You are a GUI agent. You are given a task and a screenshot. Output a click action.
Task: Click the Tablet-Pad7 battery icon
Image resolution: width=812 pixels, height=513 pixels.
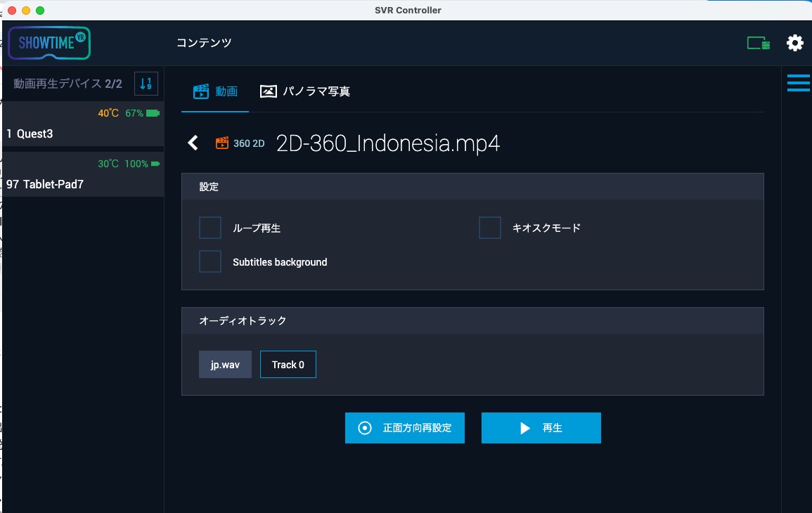pos(155,164)
